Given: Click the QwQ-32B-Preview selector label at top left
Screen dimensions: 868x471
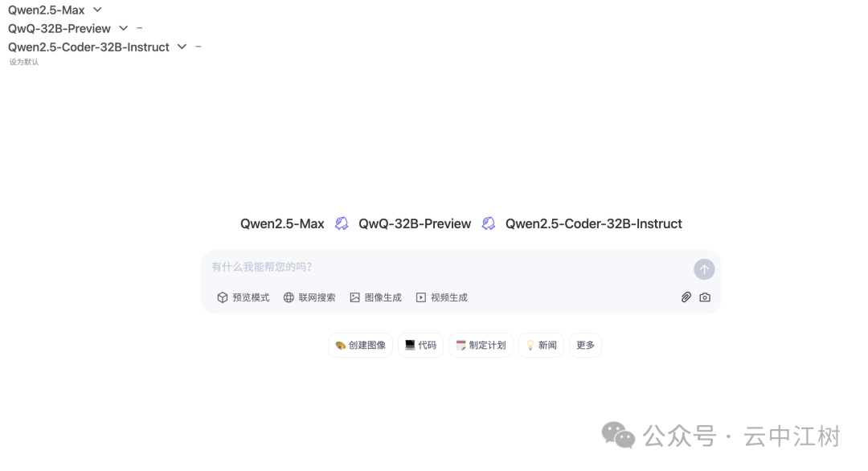Looking at the screenshot, I should [x=59, y=29].
